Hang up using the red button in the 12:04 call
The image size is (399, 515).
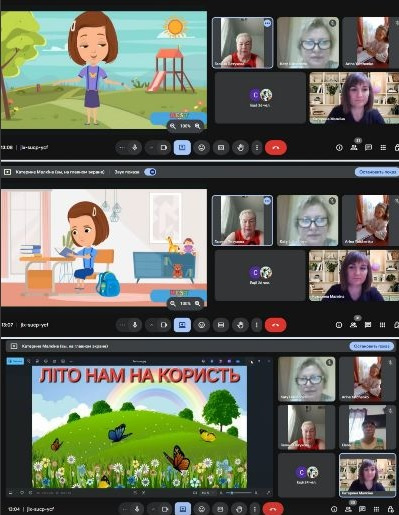[x=273, y=509]
